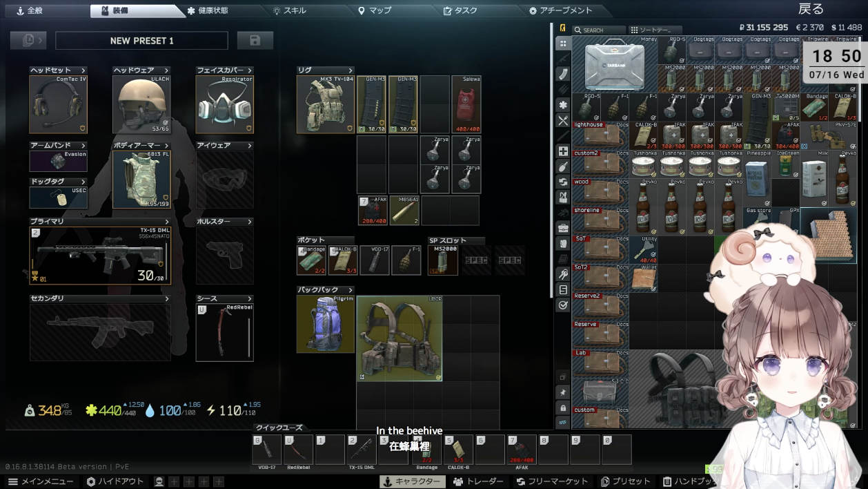Viewport: 868px width, 489px height.
Task: Switch to the 全般 tab
Action: (30, 11)
